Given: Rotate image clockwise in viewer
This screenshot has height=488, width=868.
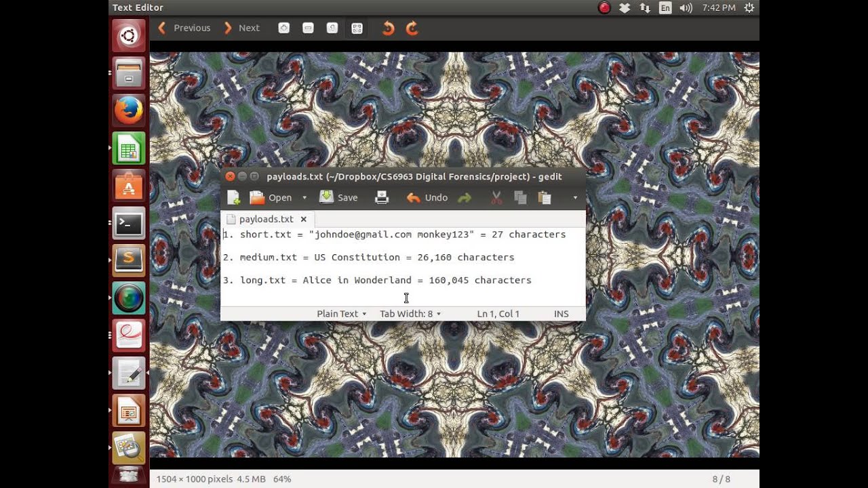Looking at the screenshot, I should coord(412,28).
